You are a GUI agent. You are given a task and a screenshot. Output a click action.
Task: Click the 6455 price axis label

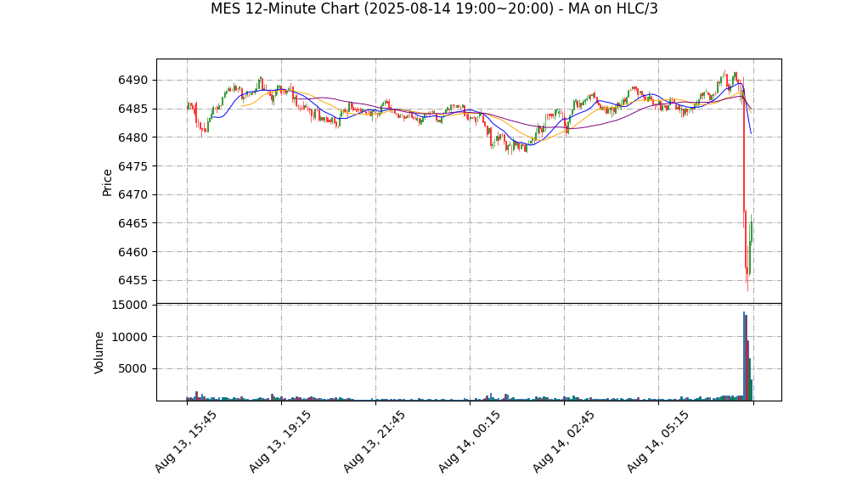click(x=132, y=281)
